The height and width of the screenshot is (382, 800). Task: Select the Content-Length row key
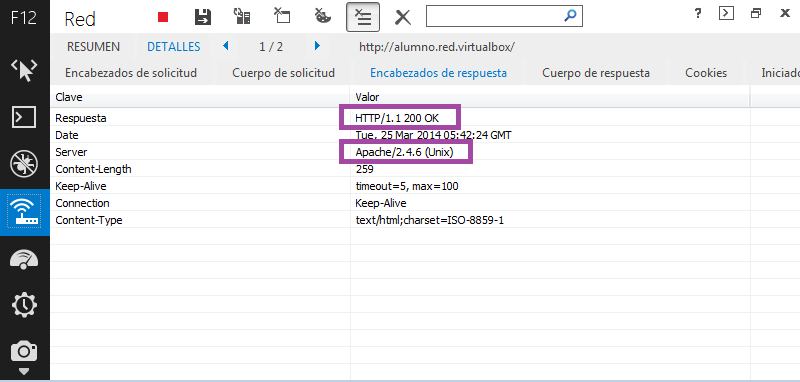point(93,169)
